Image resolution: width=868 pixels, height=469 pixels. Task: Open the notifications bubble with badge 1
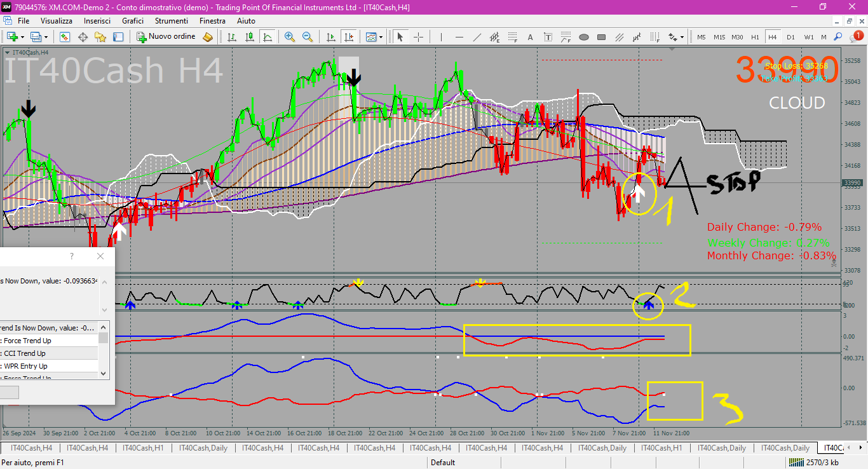coord(857,36)
